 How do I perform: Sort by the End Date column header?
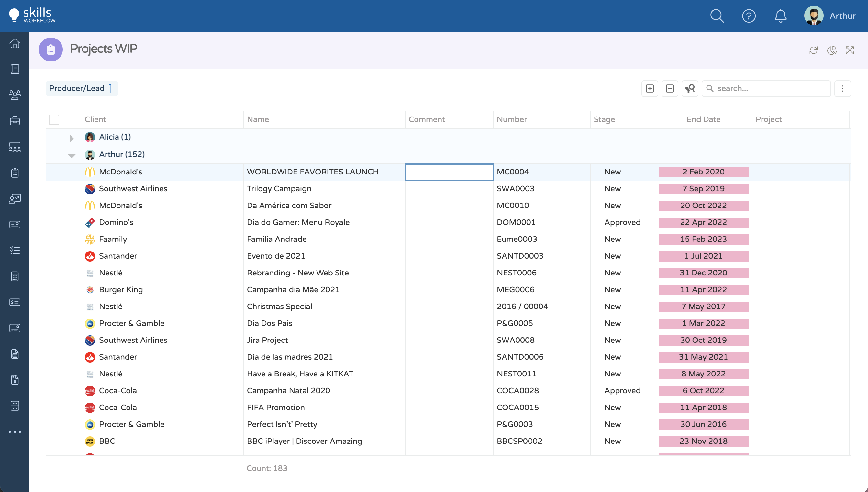click(703, 119)
